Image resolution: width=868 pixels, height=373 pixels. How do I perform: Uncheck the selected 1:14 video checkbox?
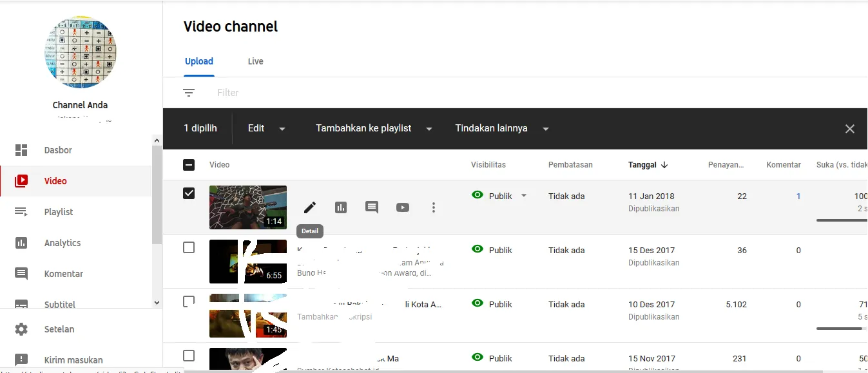[189, 193]
